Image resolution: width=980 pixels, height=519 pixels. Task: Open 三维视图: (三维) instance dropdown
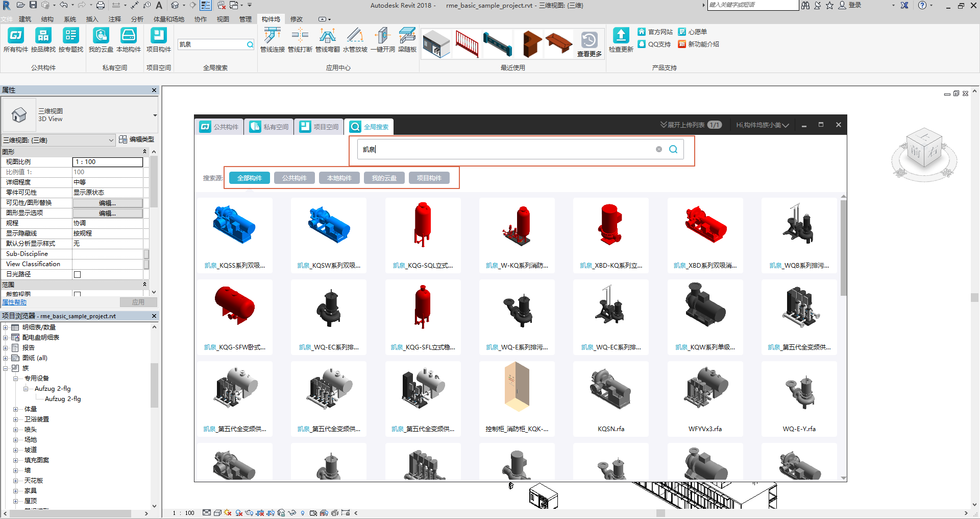[59, 140]
